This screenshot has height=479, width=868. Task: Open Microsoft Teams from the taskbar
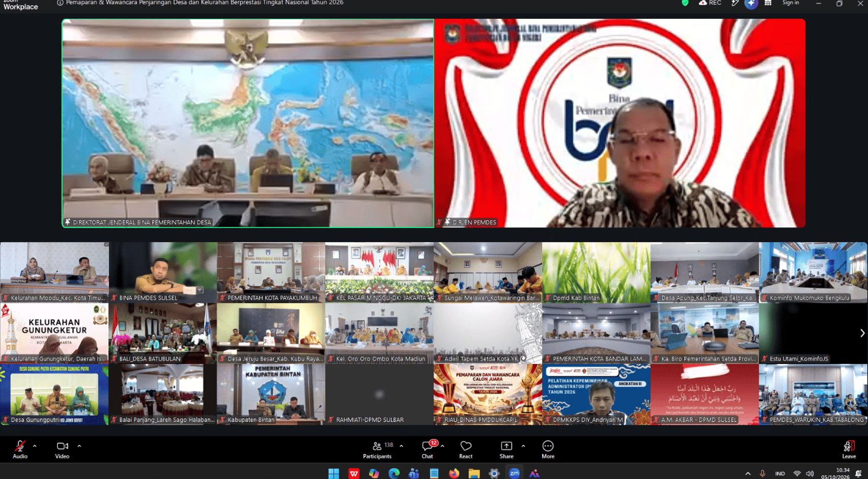click(x=414, y=473)
